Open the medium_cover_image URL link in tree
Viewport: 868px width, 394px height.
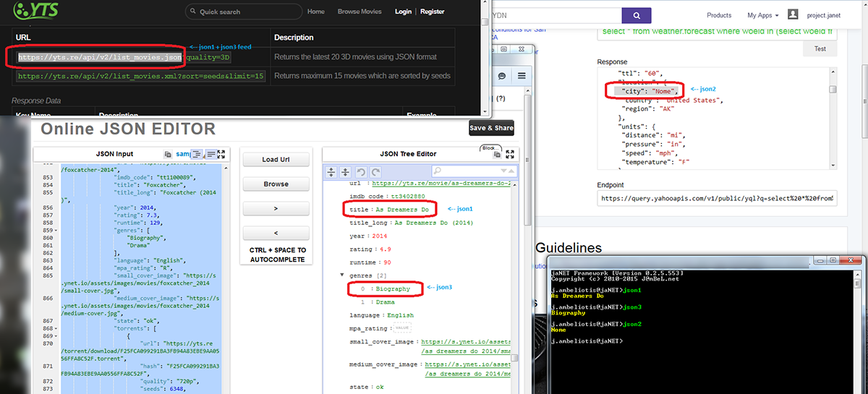click(x=467, y=369)
